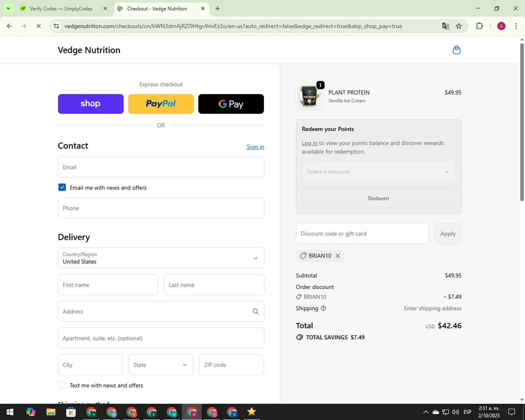
Task: Click the Discount code or gift card field
Action: pos(362,233)
